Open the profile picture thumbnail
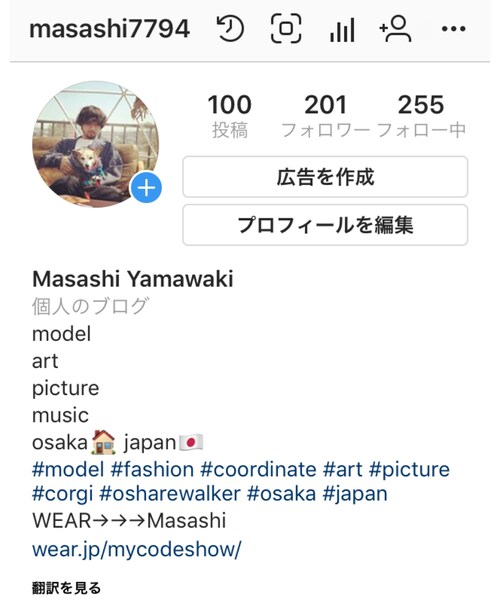The height and width of the screenshot is (600, 500). 96,144
